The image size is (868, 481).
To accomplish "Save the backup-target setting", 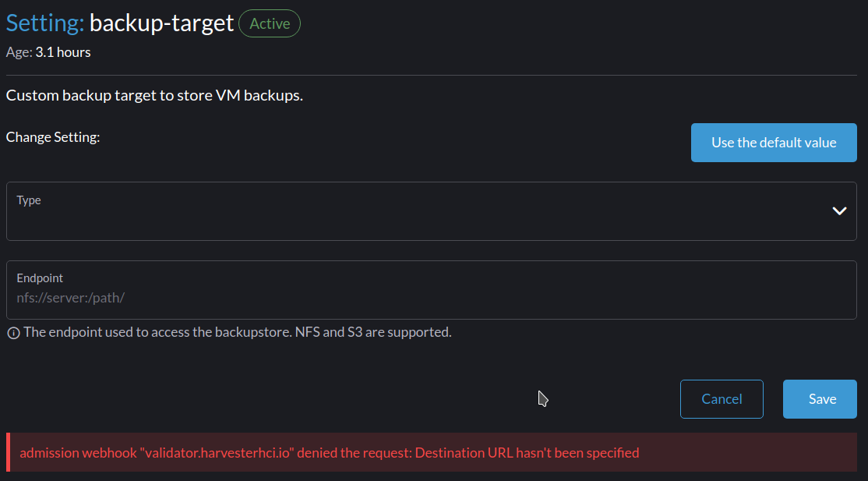I will pos(820,398).
